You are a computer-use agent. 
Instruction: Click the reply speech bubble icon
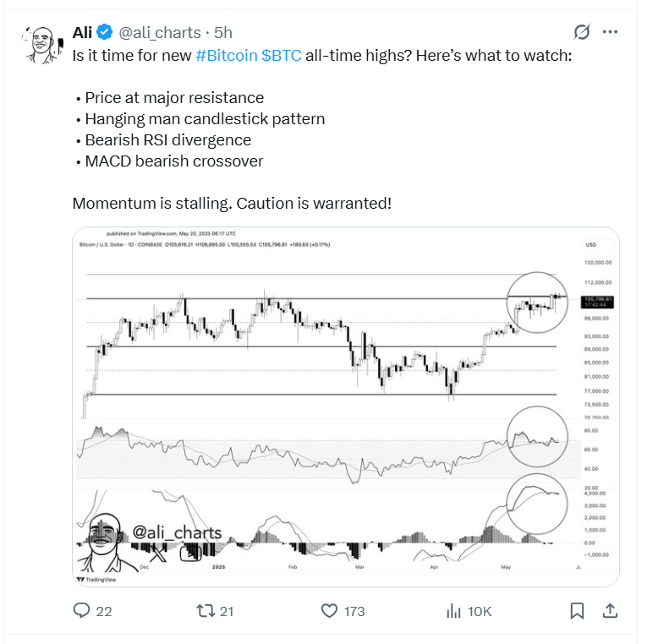click(x=82, y=610)
